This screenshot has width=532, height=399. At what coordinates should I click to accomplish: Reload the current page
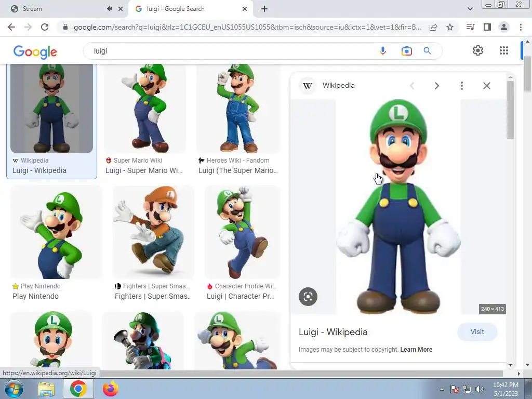(x=45, y=27)
